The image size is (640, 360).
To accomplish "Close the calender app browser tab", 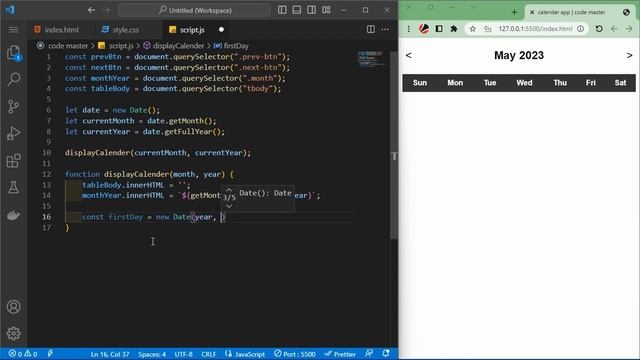I will [x=532, y=12].
